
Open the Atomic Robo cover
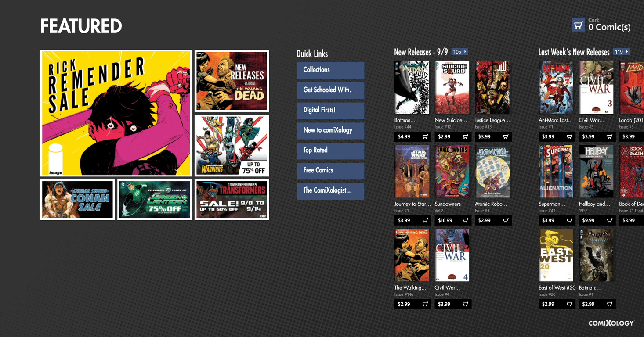492,172
